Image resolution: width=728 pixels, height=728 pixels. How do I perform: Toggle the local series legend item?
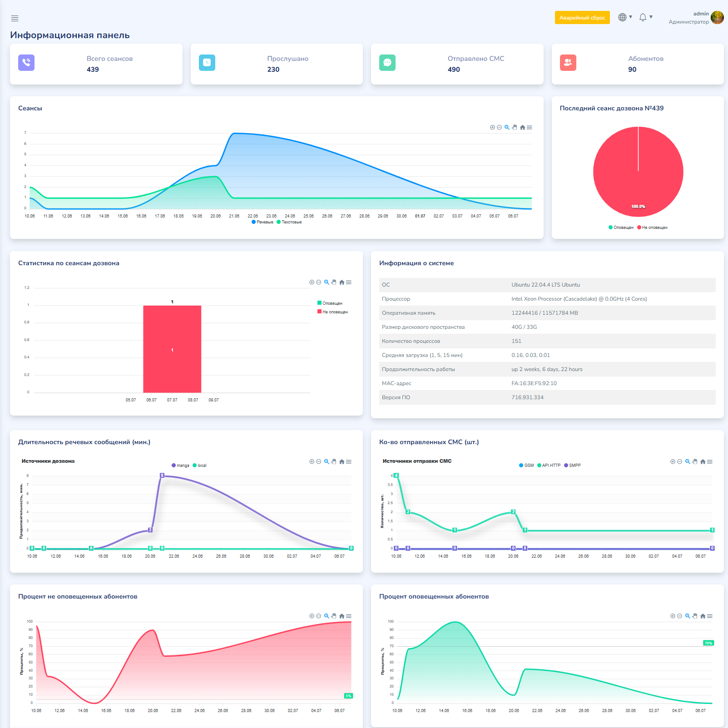(x=199, y=466)
